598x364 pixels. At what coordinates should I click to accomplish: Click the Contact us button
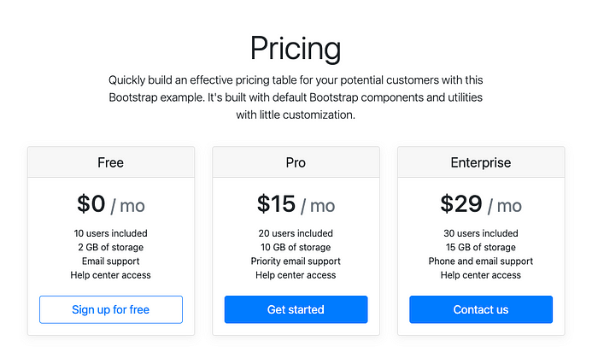click(x=481, y=309)
